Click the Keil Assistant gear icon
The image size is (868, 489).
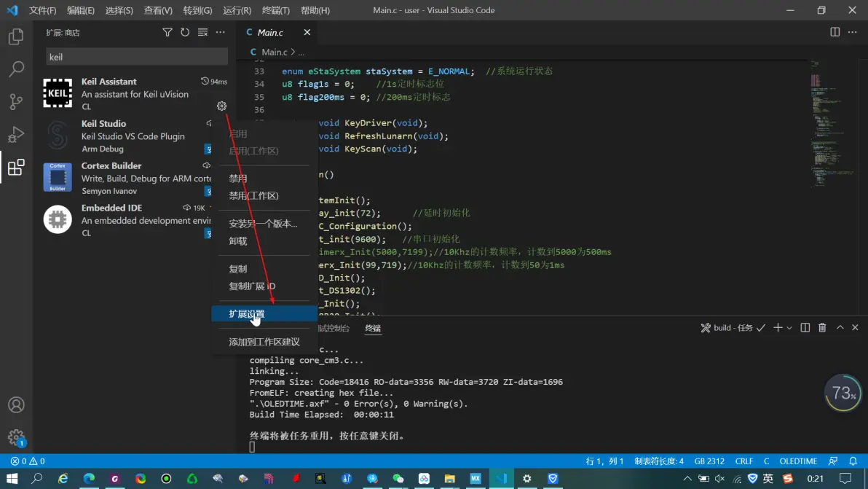[221, 106]
